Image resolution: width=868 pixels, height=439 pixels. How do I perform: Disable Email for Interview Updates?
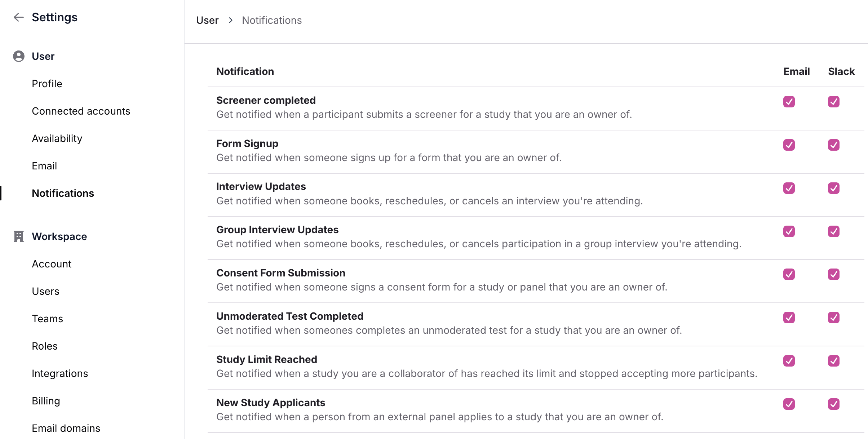(789, 188)
